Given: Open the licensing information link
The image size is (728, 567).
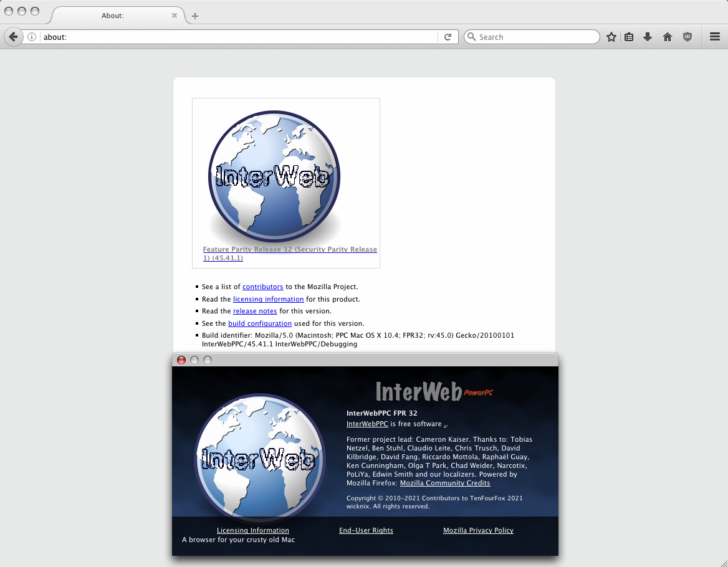Looking at the screenshot, I should click(x=269, y=299).
